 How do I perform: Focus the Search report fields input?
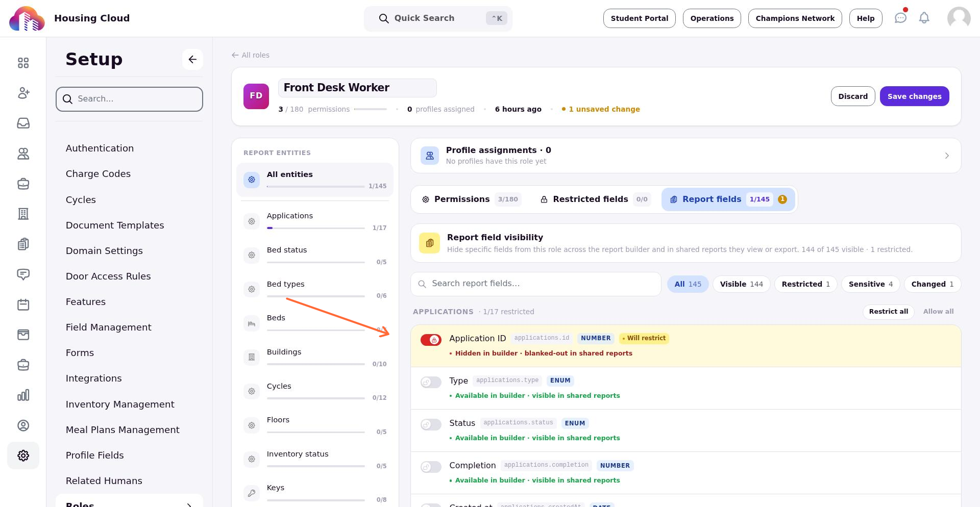click(535, 284)
